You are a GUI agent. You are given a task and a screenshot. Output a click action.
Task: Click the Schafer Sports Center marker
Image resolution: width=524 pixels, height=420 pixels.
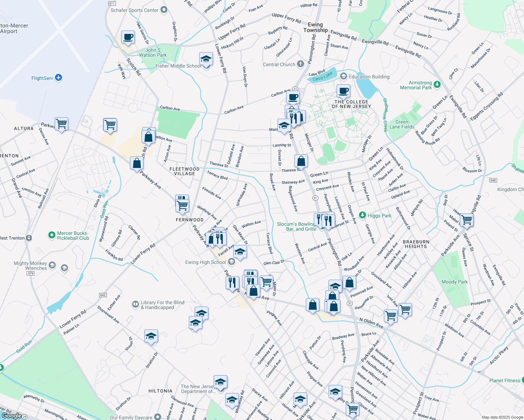point(164,10)
